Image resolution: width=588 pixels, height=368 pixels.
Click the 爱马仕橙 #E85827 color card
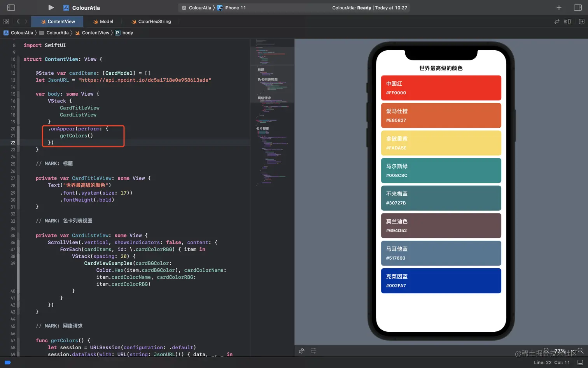(x=441, y=115)
